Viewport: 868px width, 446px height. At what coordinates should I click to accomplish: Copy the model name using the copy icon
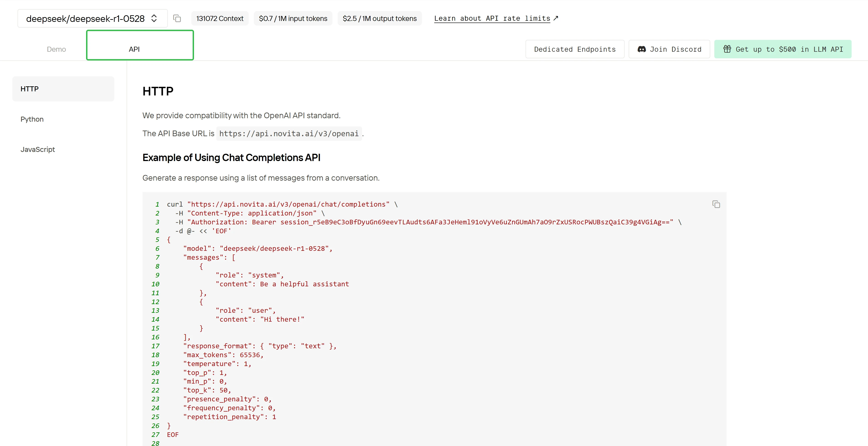[177, 18]
